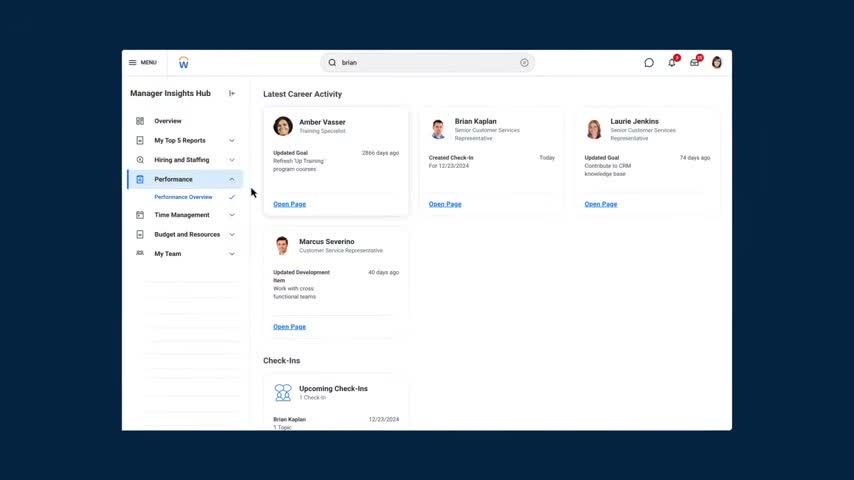Expand Hiring and Staffing chevron
This screenshot has width=854, height=480.
[x=231, y=160]
